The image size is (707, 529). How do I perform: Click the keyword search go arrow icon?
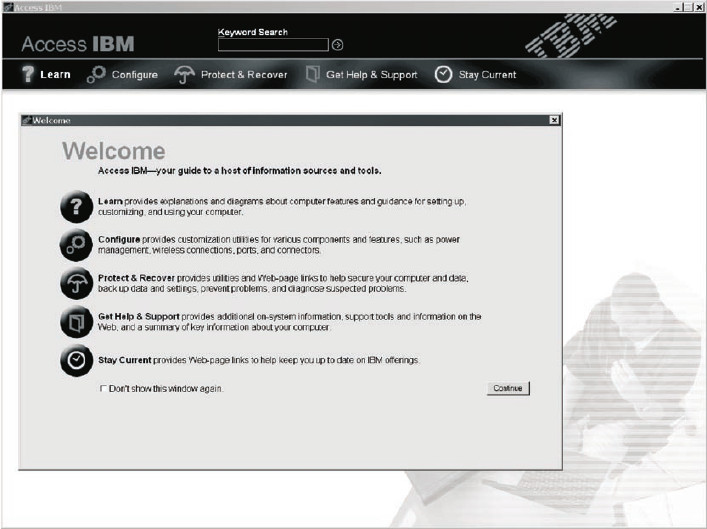click(x=337, y=45)
